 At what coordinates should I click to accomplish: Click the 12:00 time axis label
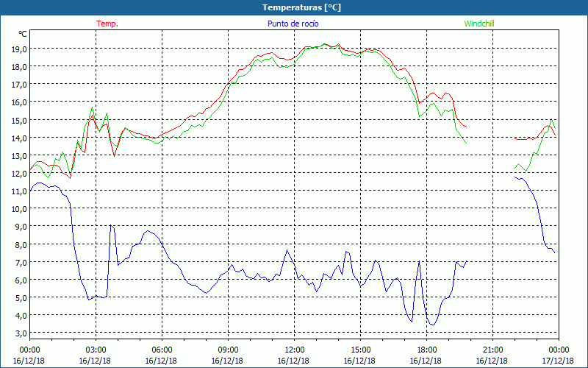295,350
